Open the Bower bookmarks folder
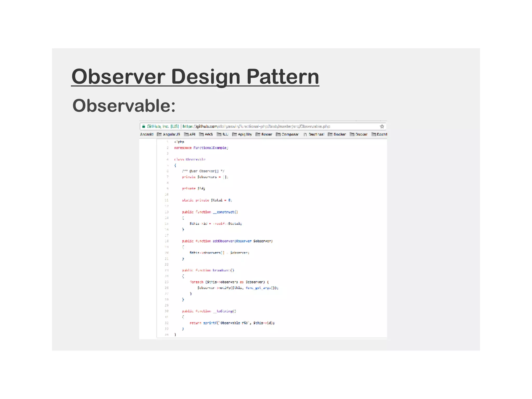The width and height of the screenshot is (532, 399). pos(264,134)
